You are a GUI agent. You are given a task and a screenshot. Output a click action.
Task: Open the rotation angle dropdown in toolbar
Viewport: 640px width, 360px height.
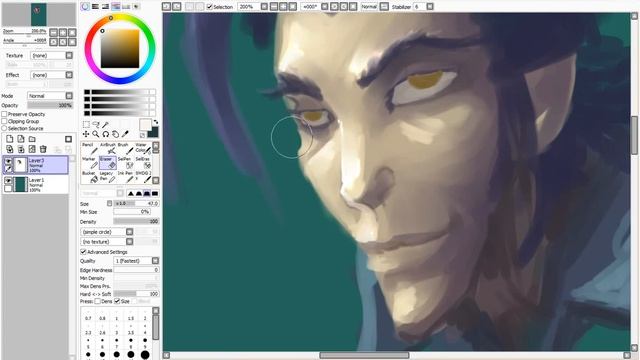tap(324, 7)
